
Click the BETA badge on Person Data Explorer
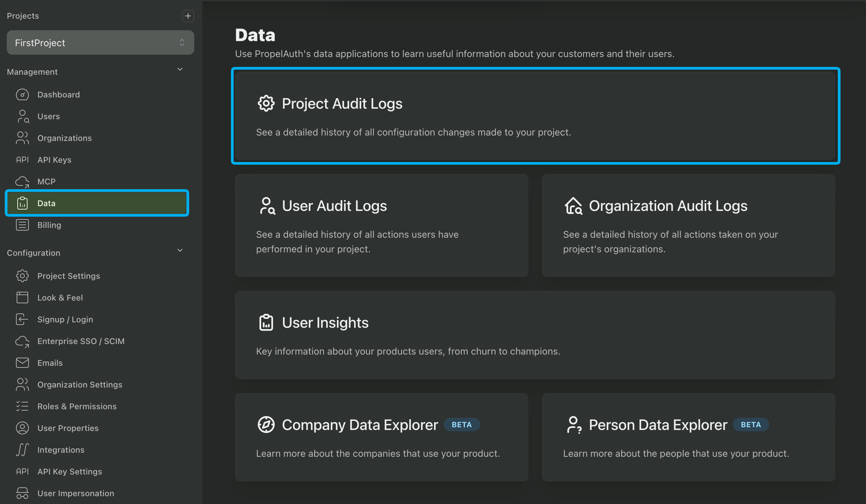pos(751,425)
